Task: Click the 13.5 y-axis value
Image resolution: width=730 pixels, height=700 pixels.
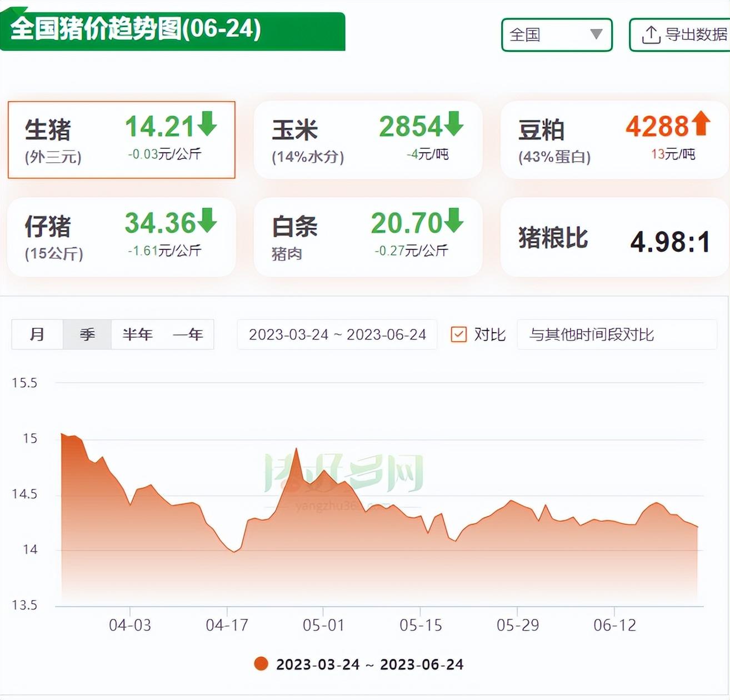Action: [x=24, y=605]
